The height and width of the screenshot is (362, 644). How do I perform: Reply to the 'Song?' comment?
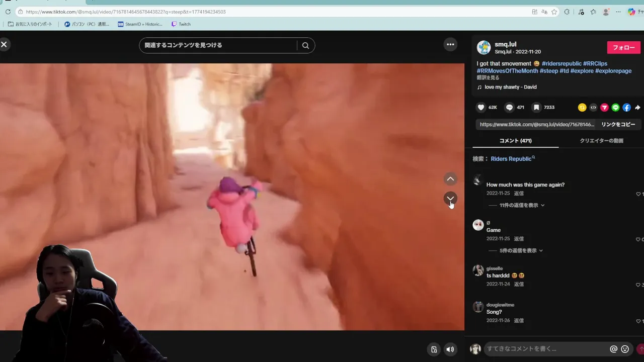[519, 321]
